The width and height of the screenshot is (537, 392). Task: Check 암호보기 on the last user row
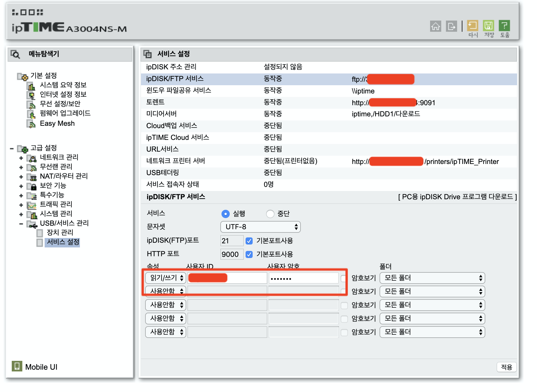click(x=344, y=332)
